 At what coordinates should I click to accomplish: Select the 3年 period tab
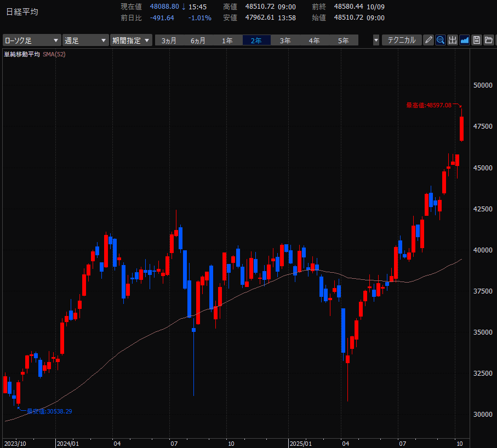[x=285, y=41]
